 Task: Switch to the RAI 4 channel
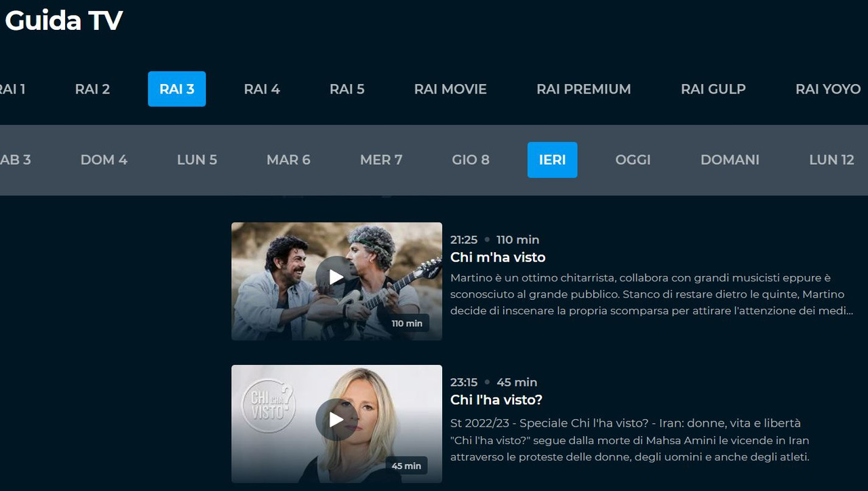click(262, 89)
